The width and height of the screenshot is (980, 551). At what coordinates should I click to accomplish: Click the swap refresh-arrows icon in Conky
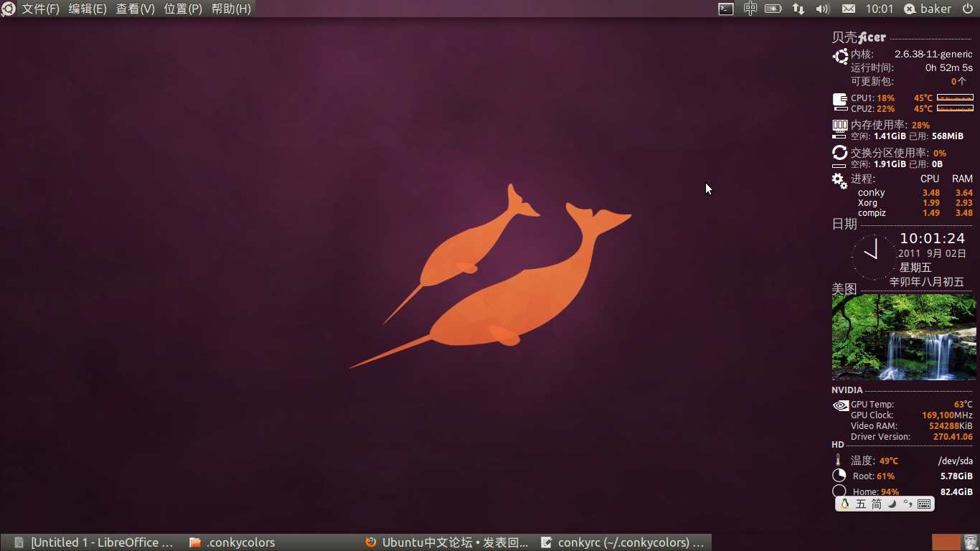click(840, 153)
